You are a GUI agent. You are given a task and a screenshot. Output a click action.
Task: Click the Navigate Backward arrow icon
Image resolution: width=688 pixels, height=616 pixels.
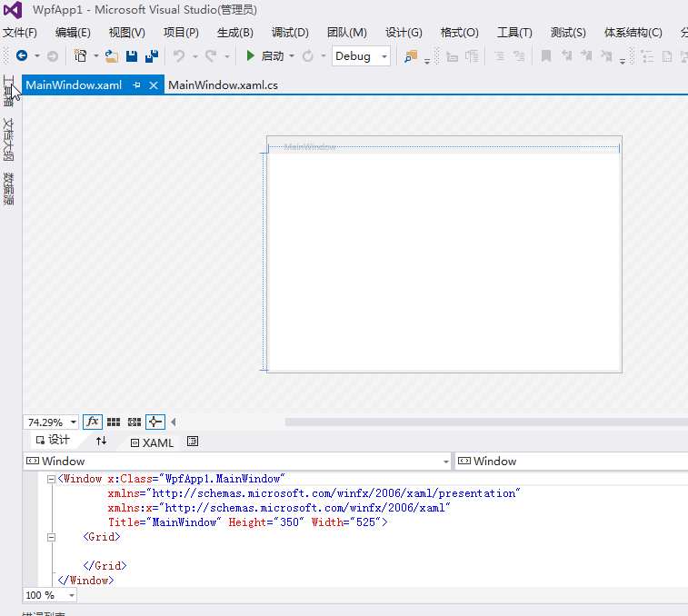tap(22, 56)
